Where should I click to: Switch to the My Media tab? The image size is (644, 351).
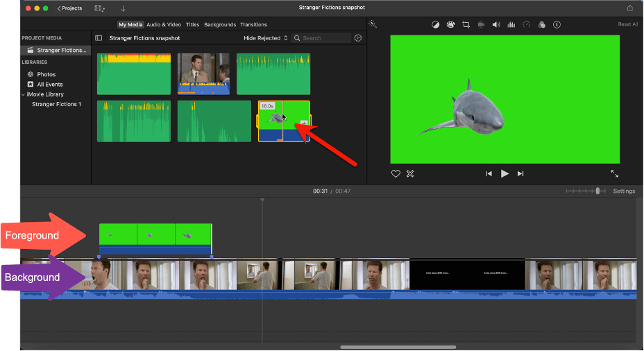(130, 25)
